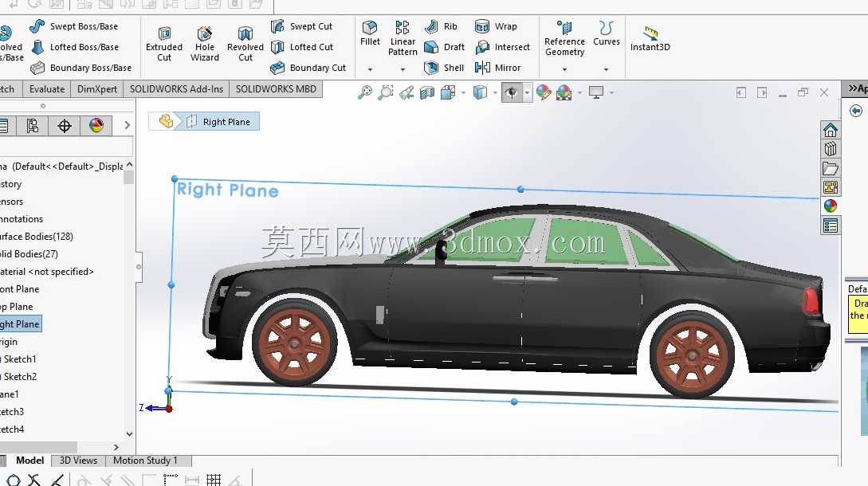Screen dimensions: 868x486
Task: Select the Shell tool
Action: click(444, 68)
